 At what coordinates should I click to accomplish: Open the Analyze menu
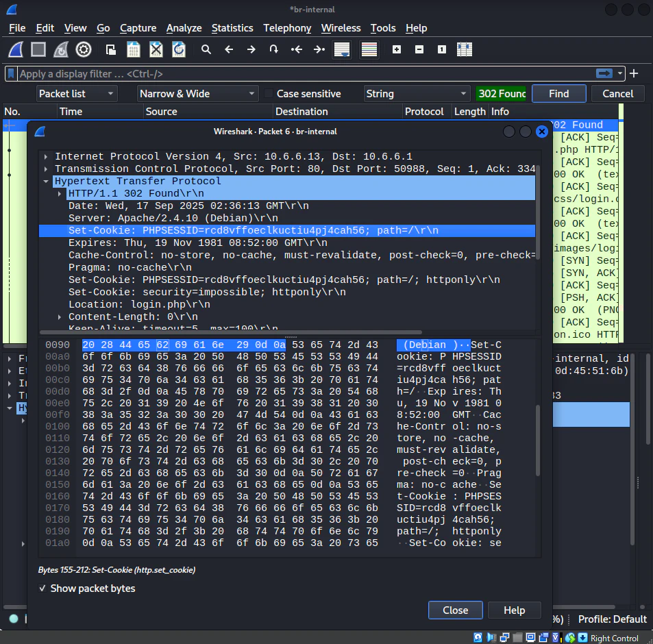tap(184, 28)
